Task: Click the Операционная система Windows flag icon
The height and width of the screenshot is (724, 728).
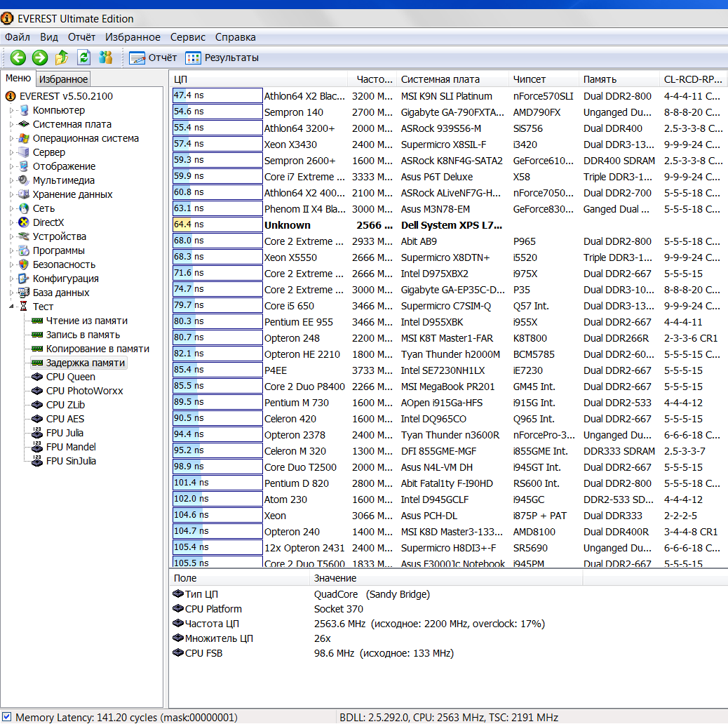Action: (24, 138)
